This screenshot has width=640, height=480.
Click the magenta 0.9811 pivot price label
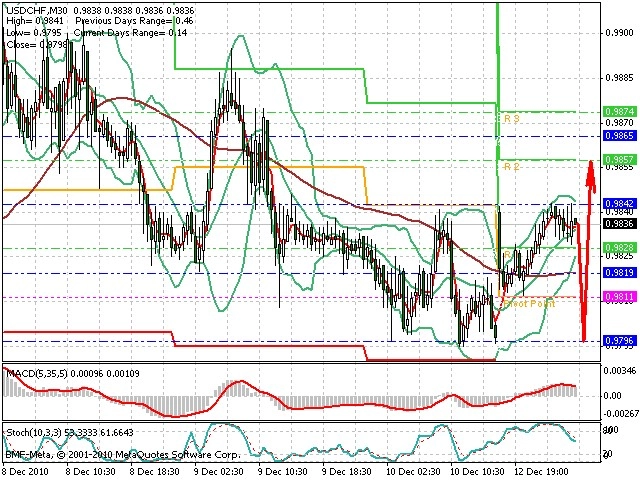coord(620,297)
